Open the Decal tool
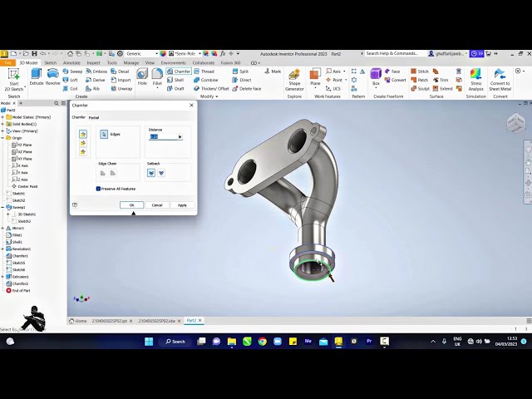532x399 pixels. 120,71
